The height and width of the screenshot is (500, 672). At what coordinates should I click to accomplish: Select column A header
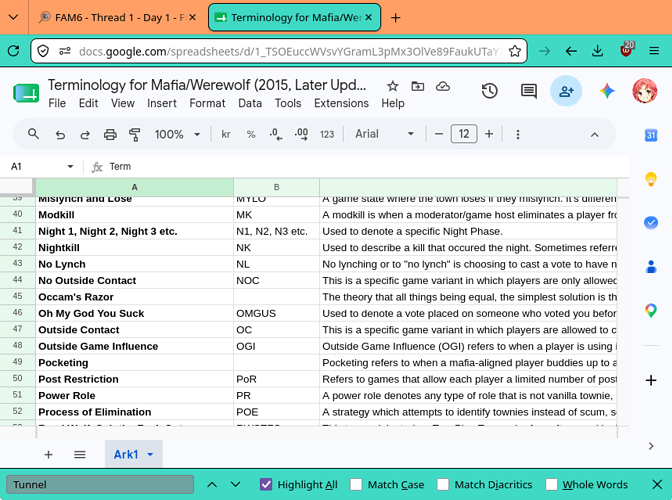pos(135,187)
